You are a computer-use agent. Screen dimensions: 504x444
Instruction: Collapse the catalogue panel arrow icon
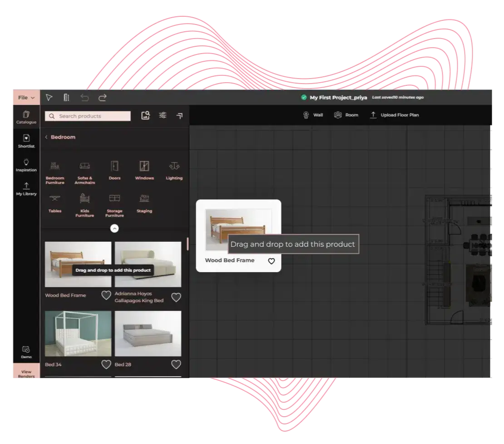[x=179, y=116]
